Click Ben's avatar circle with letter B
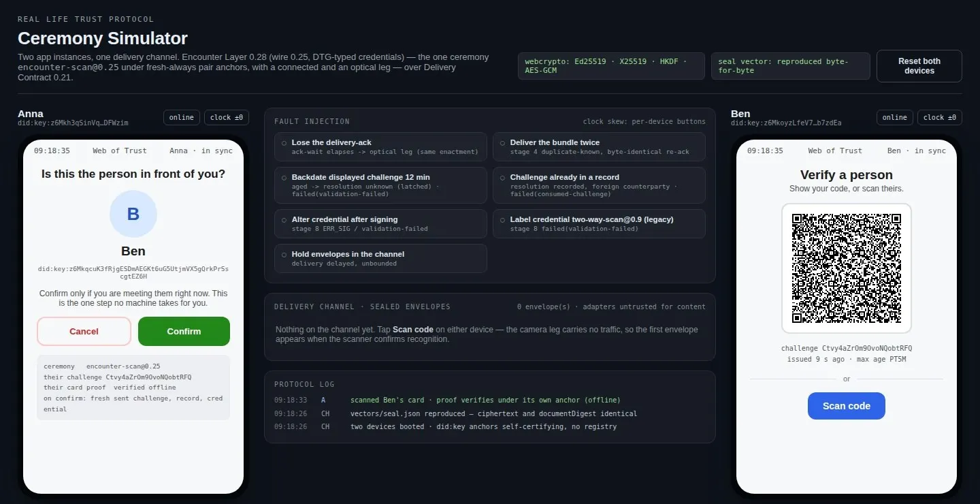The height and width of the screenshot is (504, 980). tap(133, 214)
